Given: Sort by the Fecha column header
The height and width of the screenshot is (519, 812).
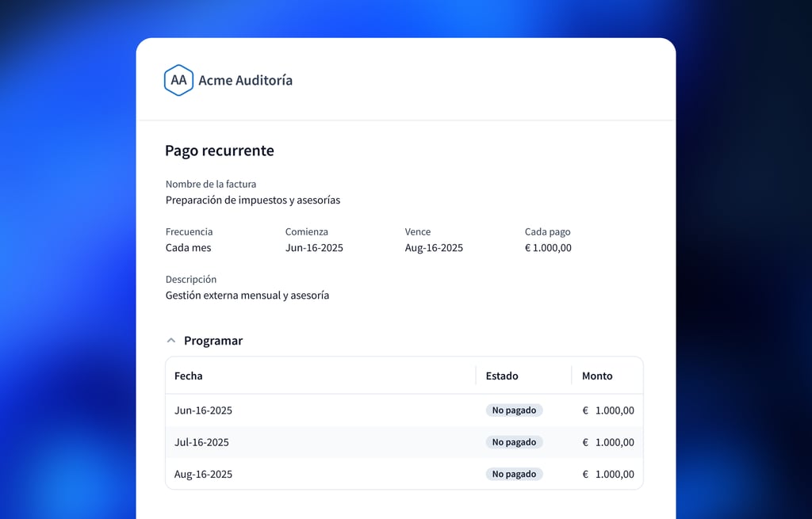Looking at the screenshot, I should pos(189,376).
